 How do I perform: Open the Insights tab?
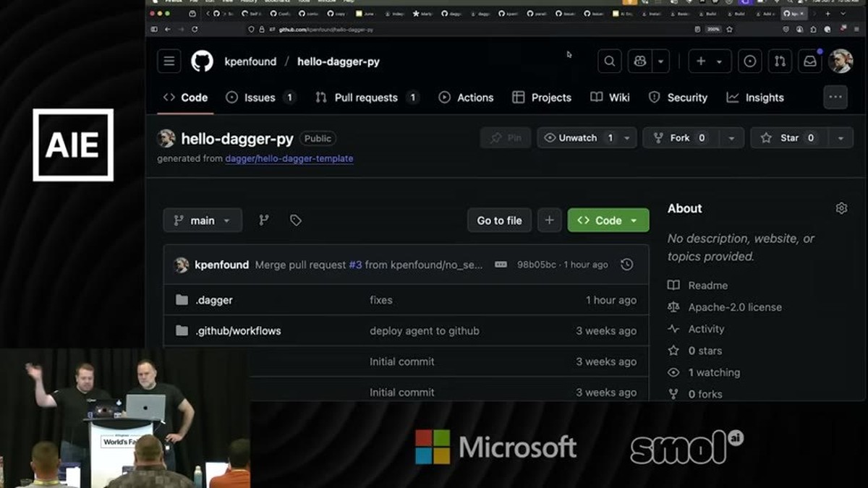[x=755, y=98]
